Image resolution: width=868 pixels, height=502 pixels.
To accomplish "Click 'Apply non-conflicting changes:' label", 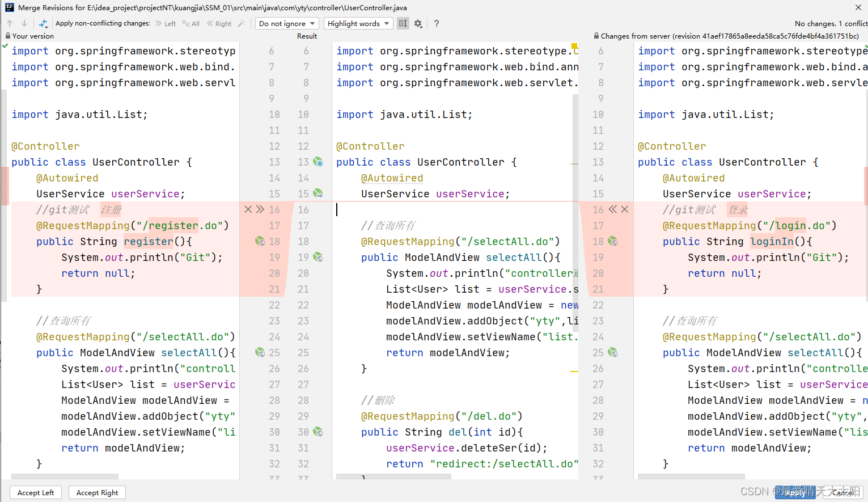I will click(x=103, y=23).
